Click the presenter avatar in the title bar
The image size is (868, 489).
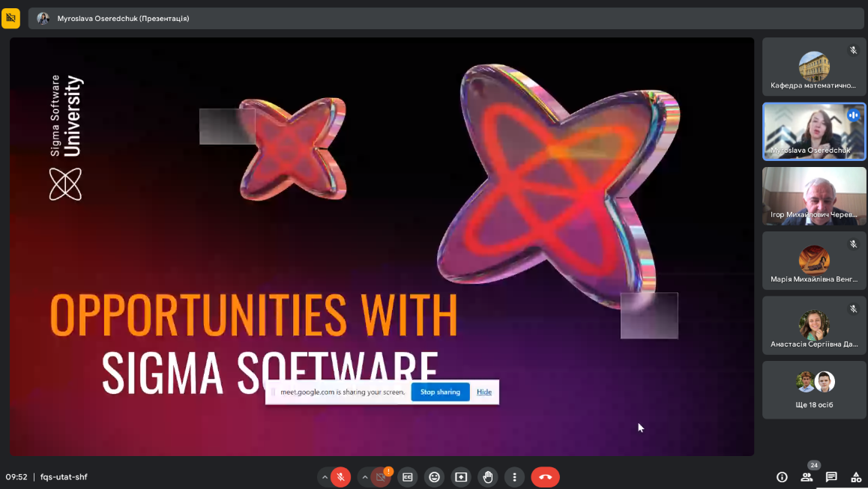coord(43,18)
